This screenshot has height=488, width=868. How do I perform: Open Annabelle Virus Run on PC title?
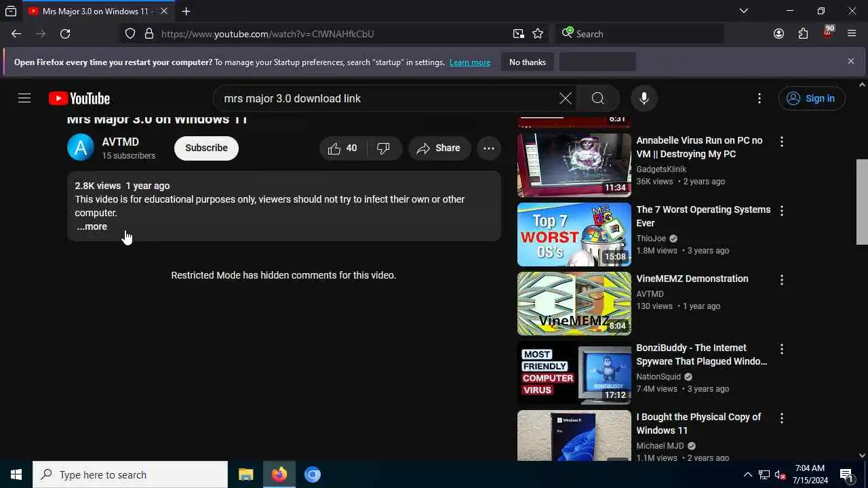(x=699, y=147)
